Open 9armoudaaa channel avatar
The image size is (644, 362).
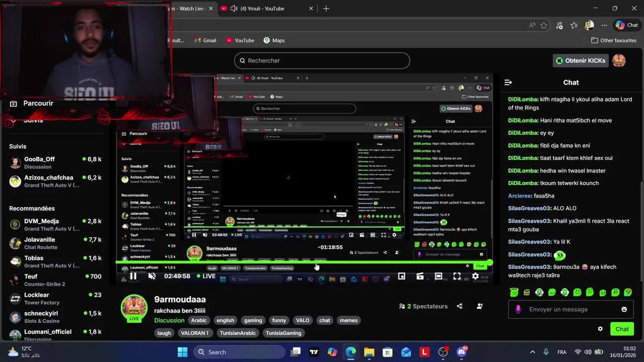[134, 307]
